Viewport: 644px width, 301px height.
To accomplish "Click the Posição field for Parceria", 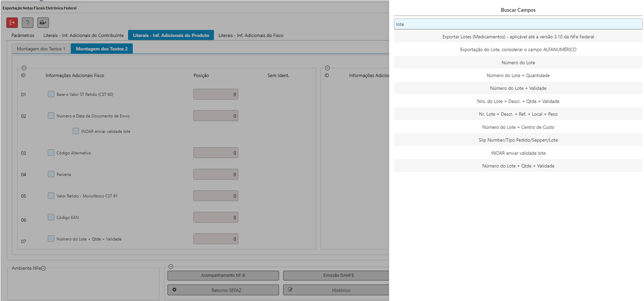I will click(x=216, y=174).
